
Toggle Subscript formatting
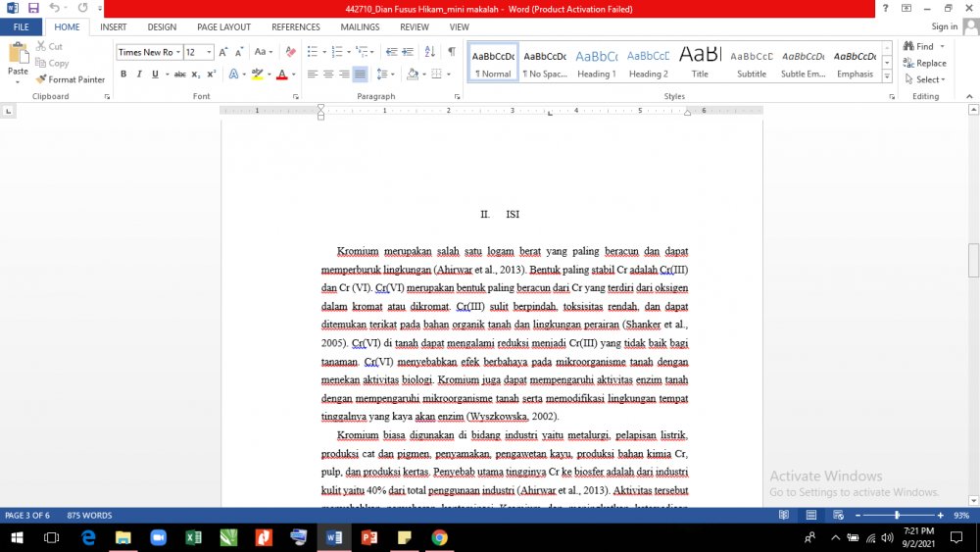(x=196, y=74)
